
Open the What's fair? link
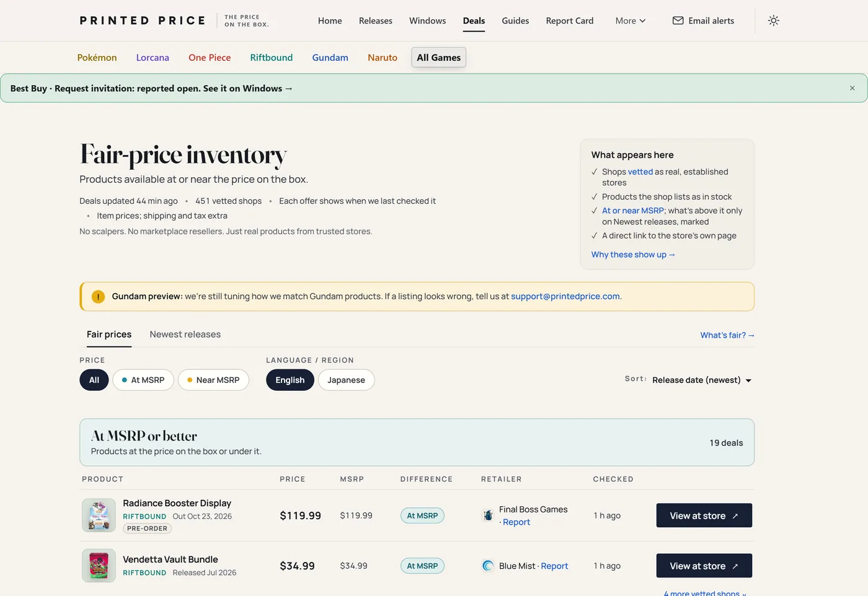(x=727, y=335)
